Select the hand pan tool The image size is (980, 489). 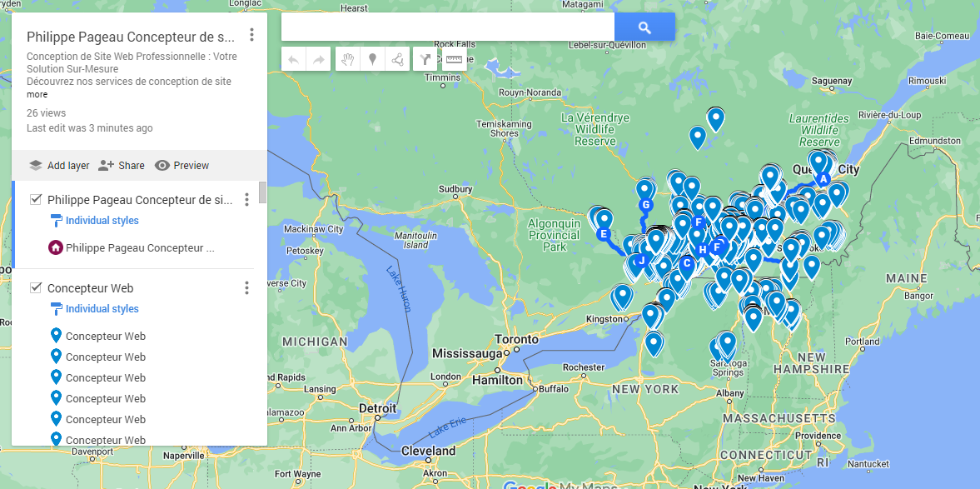tap(348, 59)
